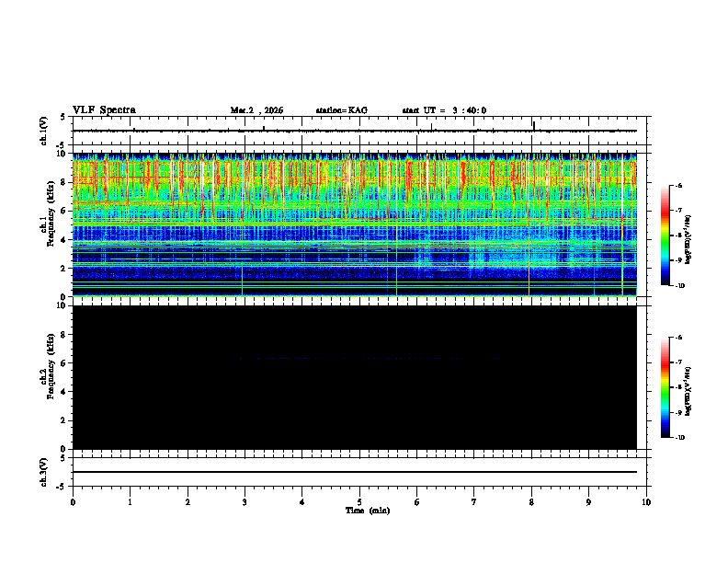The image size is (728, 563).
Task: Click the Time axis tick label 3
Action: click(x=245, y=502)
